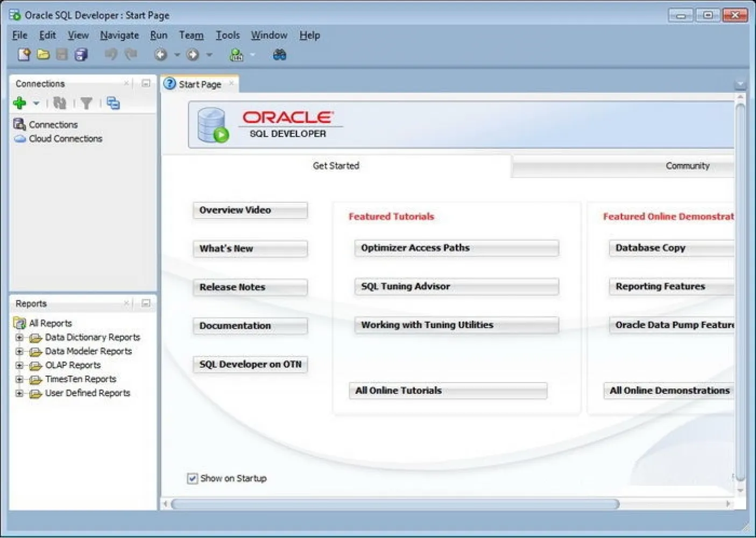Click the funnel Filter connections icon
756x538 pixels.
coord(86,103)
